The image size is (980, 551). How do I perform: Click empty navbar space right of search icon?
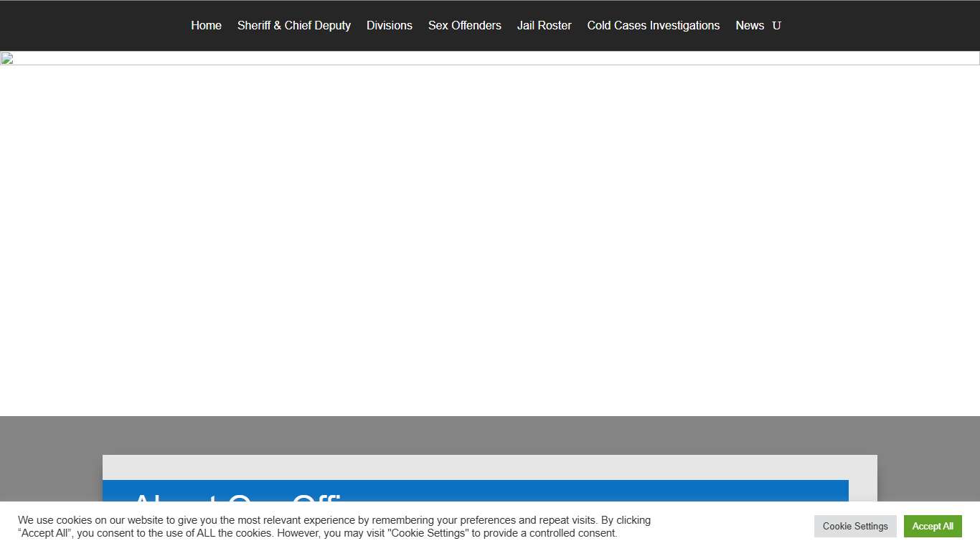tap(882, 26)
